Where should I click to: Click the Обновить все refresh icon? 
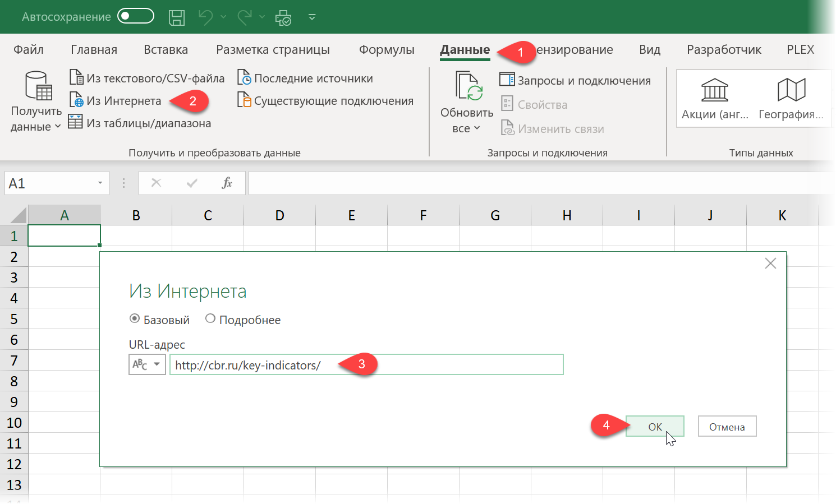(468, 86)
